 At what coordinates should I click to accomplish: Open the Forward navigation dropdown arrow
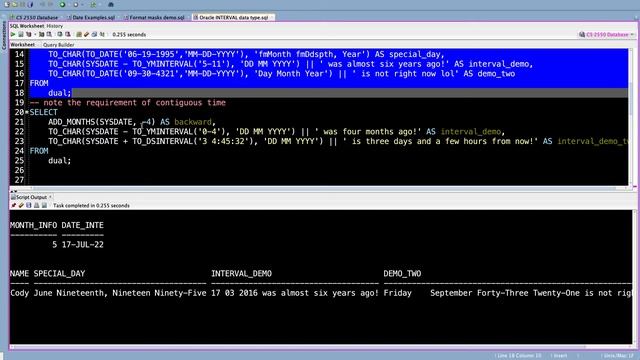point(81,5)
